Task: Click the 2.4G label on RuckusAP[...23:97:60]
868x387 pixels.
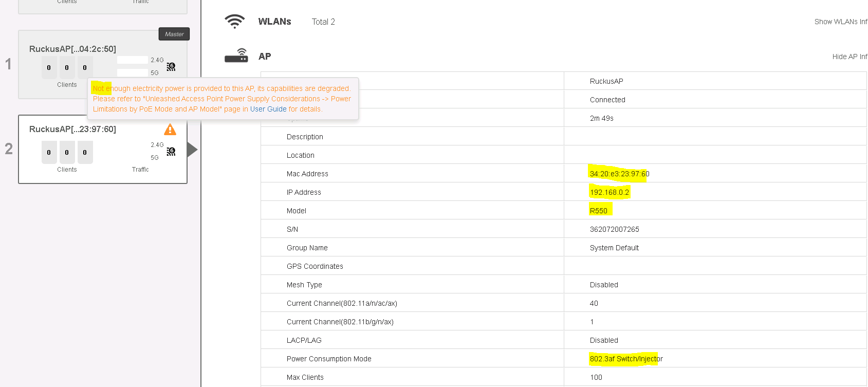Action: 157,145
